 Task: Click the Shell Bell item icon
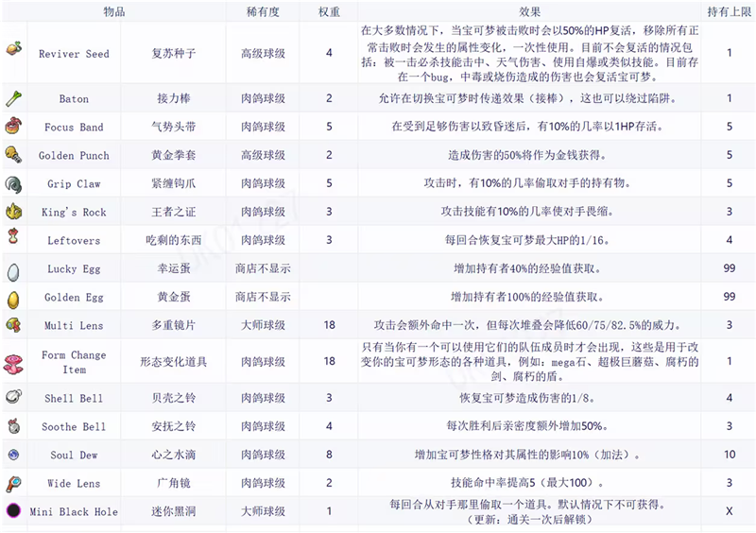13,397
